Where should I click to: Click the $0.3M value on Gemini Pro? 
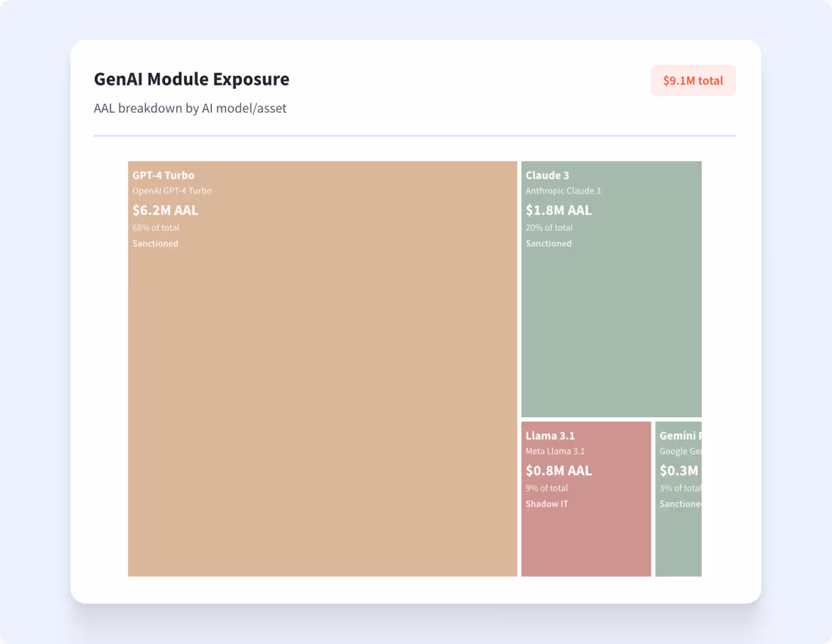pyautogui.click(x=678, y=470)
